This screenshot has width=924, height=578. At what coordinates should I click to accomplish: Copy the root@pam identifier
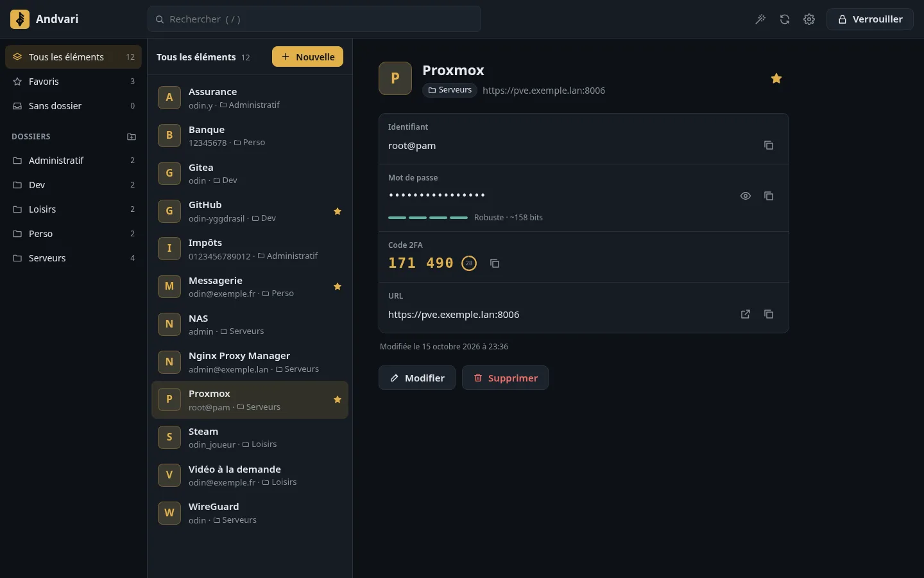pos(769,145)
